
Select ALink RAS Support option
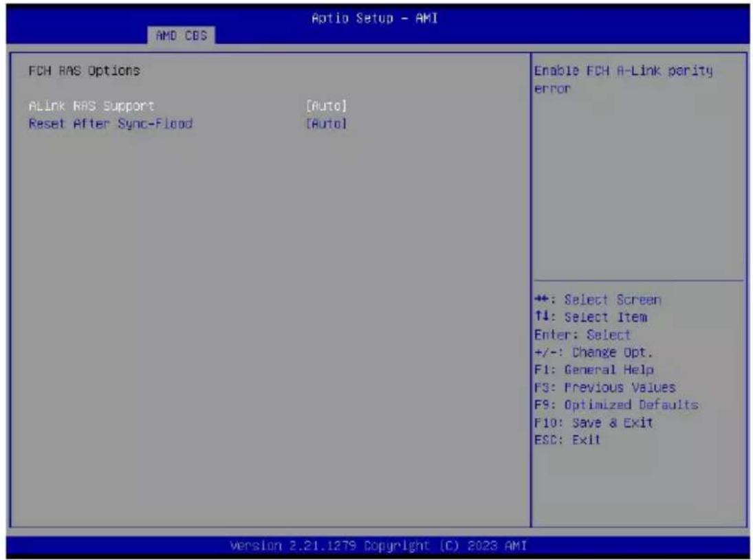[91, 106]
